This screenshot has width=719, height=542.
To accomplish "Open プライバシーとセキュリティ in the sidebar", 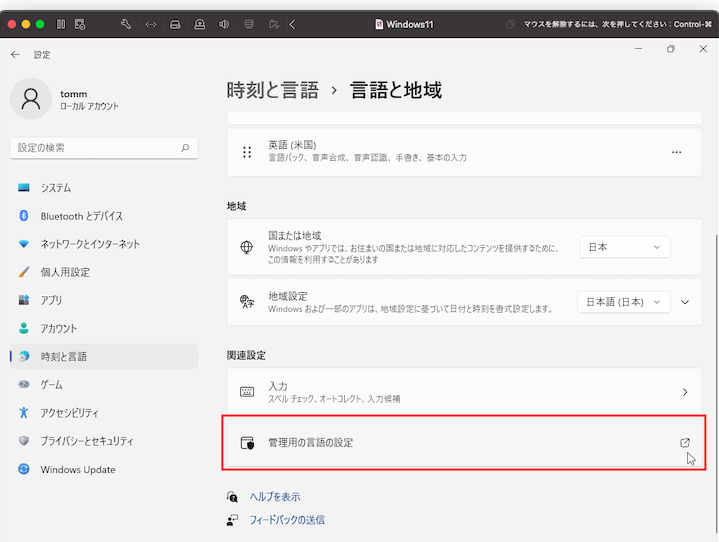I will point(104,441).
